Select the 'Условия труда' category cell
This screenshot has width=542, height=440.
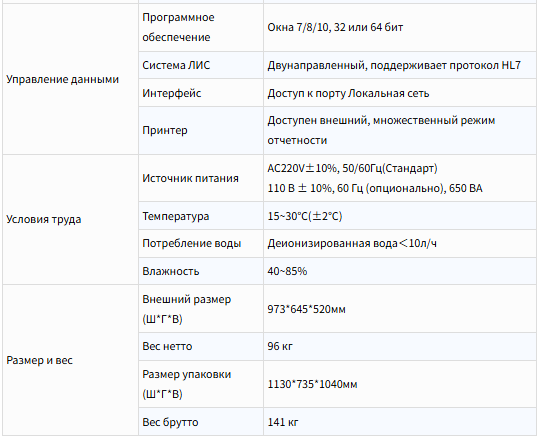tap(70, 219)
